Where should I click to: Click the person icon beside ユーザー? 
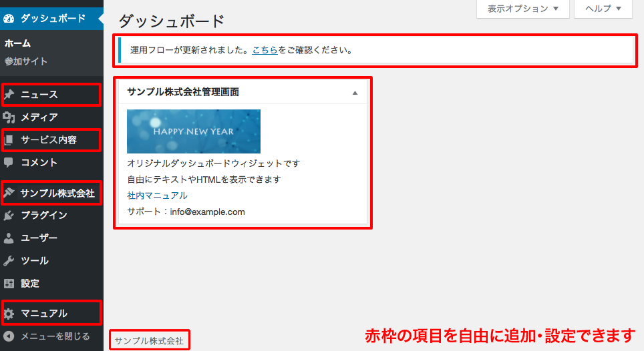[9, 238]
